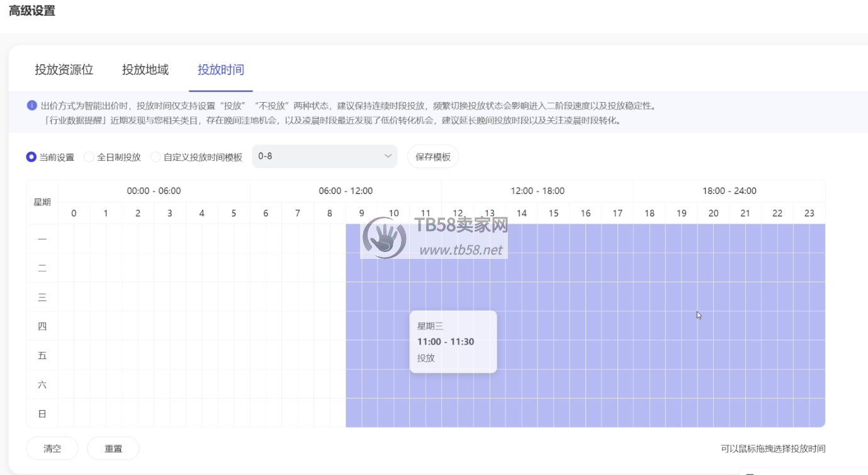Click the 星期一 row label
This screenshot has width=868, height=475.
coord(42,239)
